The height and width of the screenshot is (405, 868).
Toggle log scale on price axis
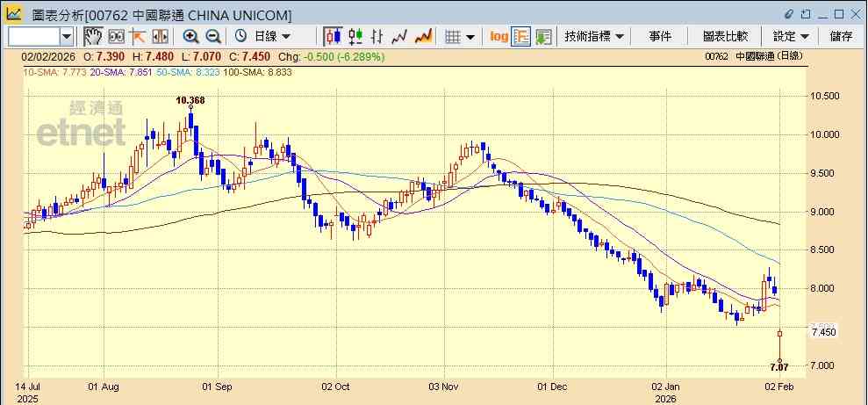(x=499, y=37)
